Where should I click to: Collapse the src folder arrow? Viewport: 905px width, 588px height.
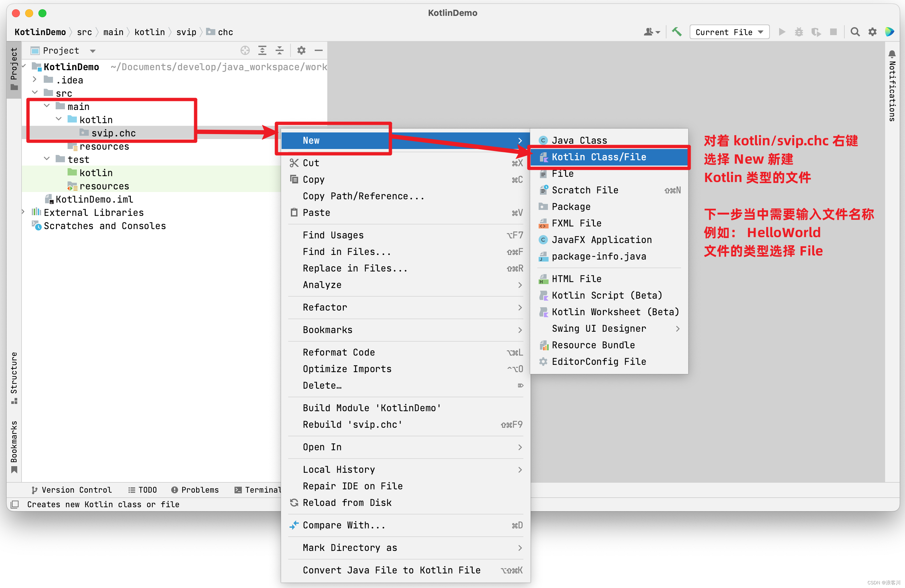pos(34,92)
